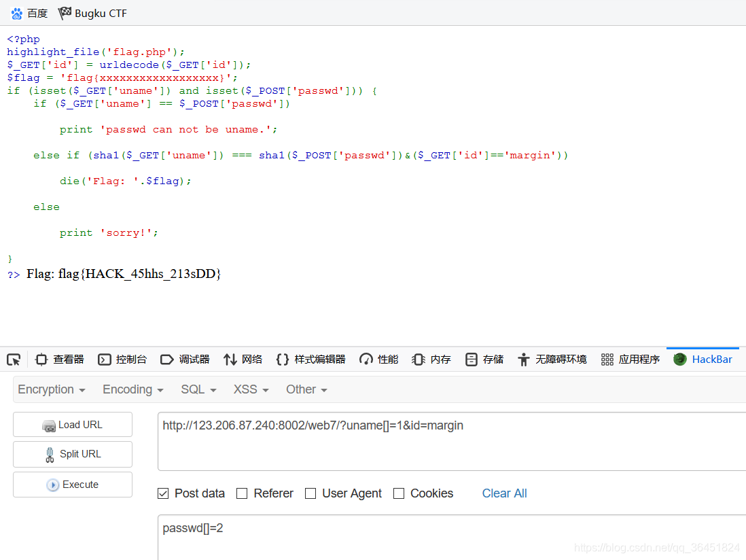This screenshot has height=560, width=746.
Task: Open the SQL dropdown menu
Action: click(198, 389)
